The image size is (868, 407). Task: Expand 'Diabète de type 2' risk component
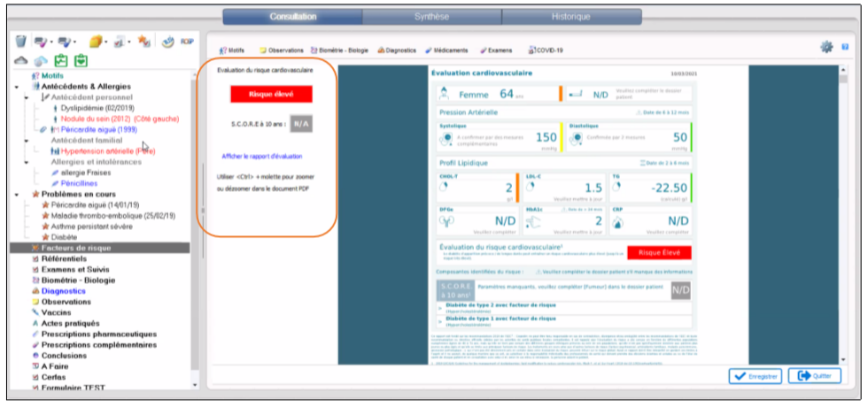pyautogui.click(x=440, y=307)
